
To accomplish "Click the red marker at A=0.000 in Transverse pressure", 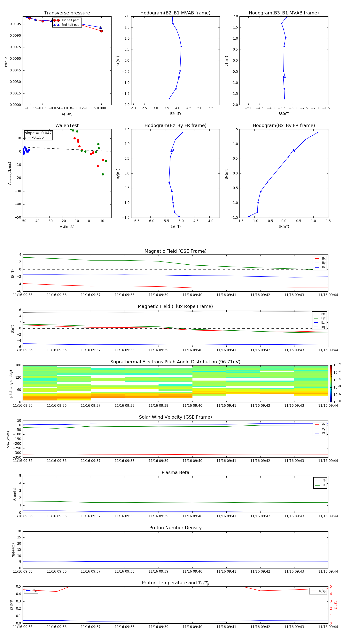I will (x=101, y=31).
